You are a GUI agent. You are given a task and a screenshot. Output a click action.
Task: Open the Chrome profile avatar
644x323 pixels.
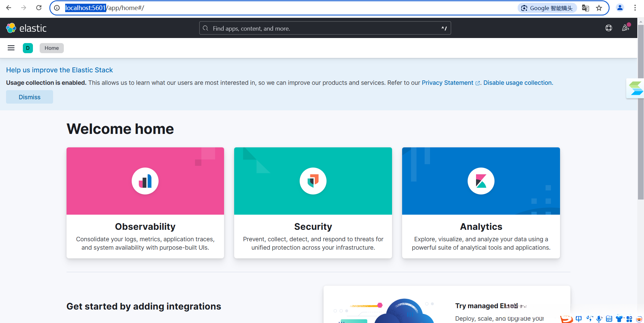tap(620, 8)
